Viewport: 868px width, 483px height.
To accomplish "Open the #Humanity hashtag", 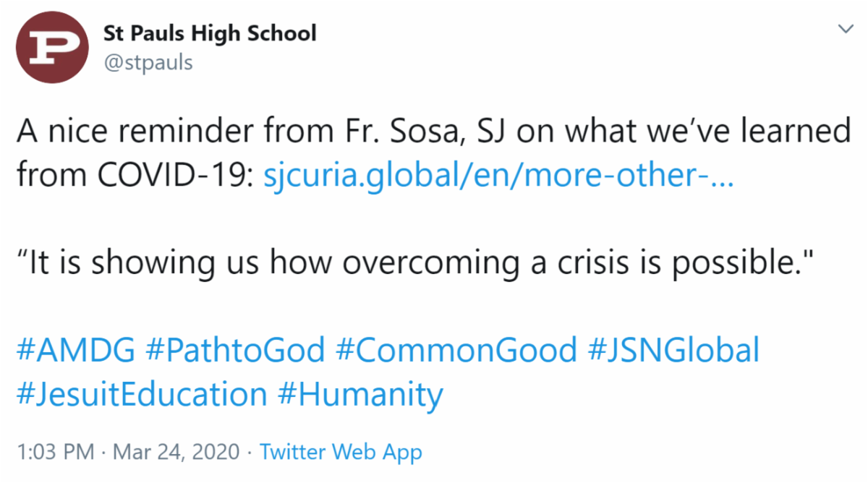I will tap(359, 395).
